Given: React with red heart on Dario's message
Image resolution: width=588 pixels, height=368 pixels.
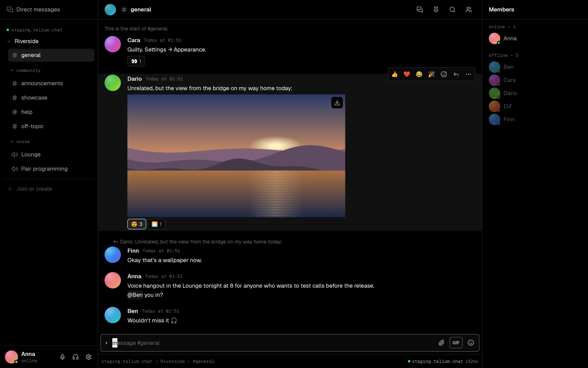Looking at the screenshot, I should (x=407, y=74).
